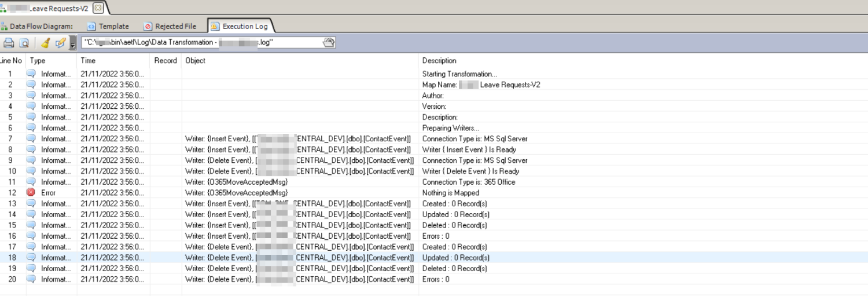The height and width of the screenshot is (296, 868).
Task: Click the information bubble icon on line 1
Action: (x=31, y=74)
